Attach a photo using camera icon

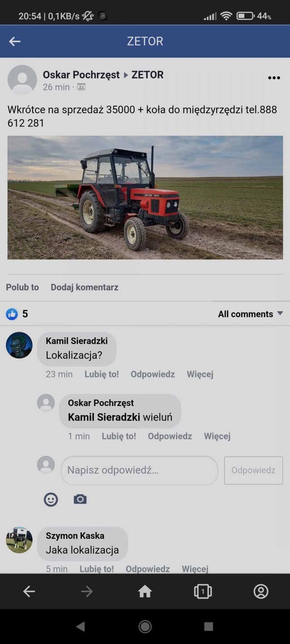pos(80,499)
